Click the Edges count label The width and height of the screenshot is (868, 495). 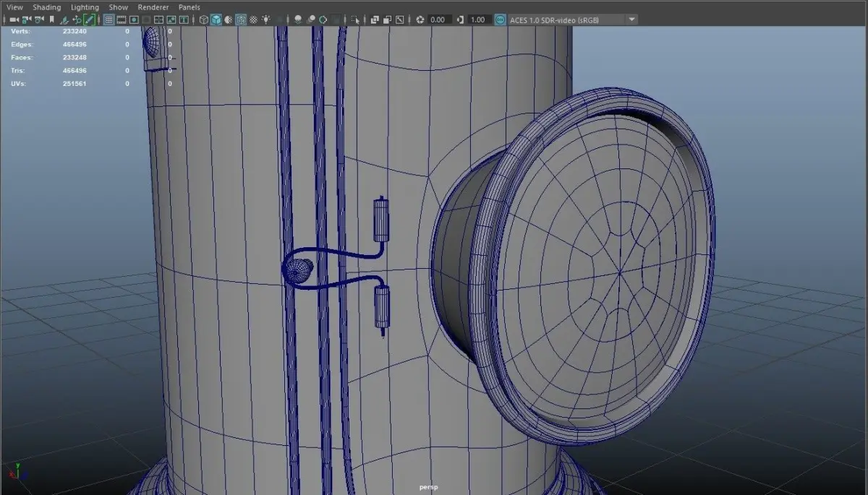(23, 45)
